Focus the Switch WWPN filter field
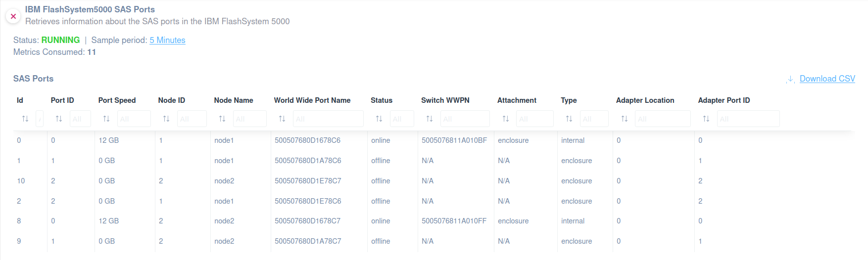Image resolution: width=868 pixels, height=260 pixels. point(465,119)
